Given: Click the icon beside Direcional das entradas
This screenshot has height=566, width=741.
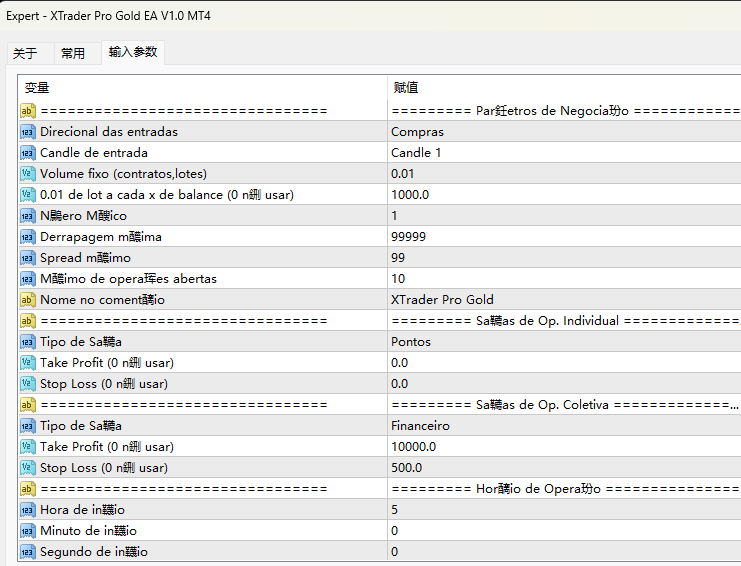Looking at the screenshot, I should (28, 132).
